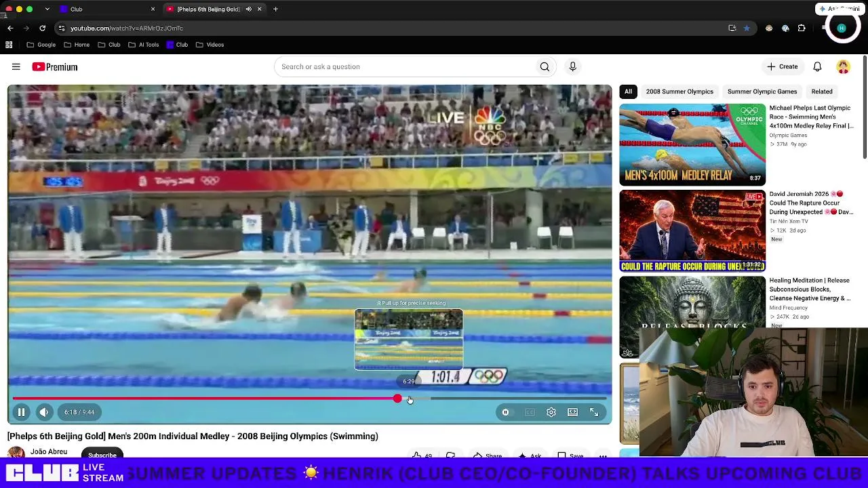Open a new browser tab

275,9
